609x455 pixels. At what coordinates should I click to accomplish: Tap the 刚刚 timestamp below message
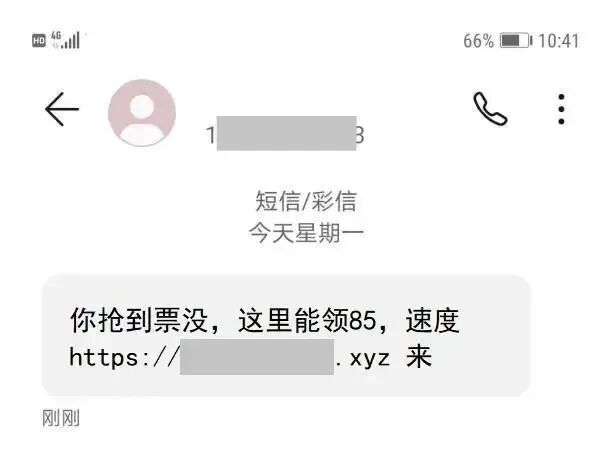pos(61,418)
